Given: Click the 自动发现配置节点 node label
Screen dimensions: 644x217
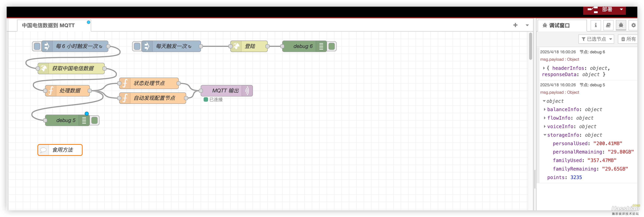Looking at the screenshot, I should point(155,98).
